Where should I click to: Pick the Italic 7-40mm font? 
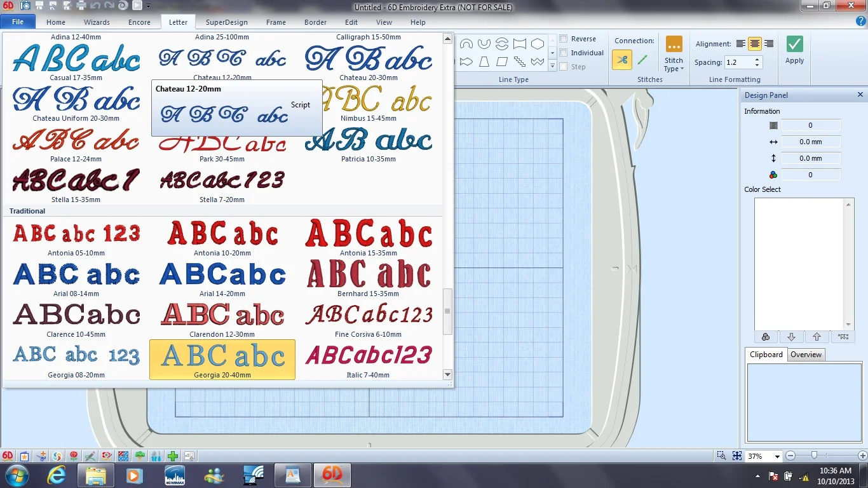pos(369,360)
